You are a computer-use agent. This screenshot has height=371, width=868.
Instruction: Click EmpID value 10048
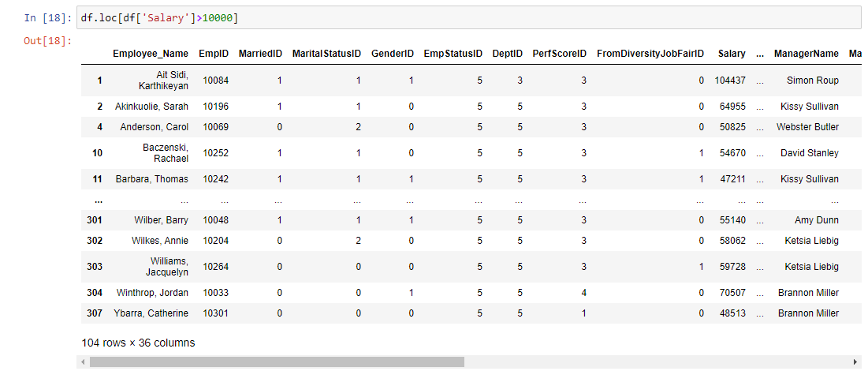pyautogui.click(x=216, y=220)
